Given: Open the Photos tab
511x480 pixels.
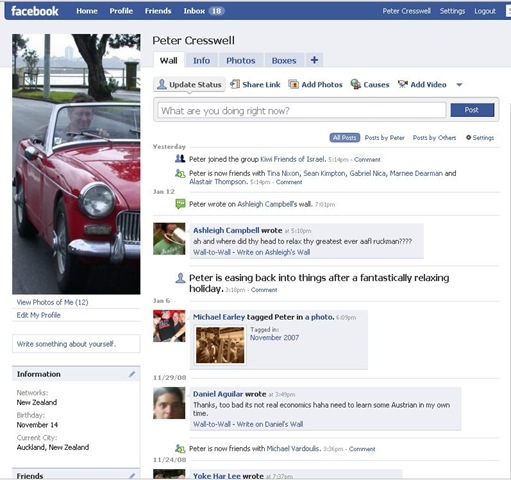Looking at the screenshot, I should [x=241, y=60].
